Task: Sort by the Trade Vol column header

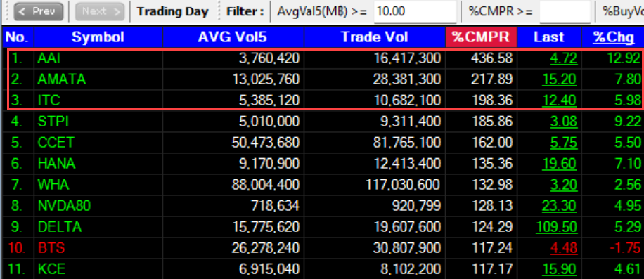Action: pos(375,38)
